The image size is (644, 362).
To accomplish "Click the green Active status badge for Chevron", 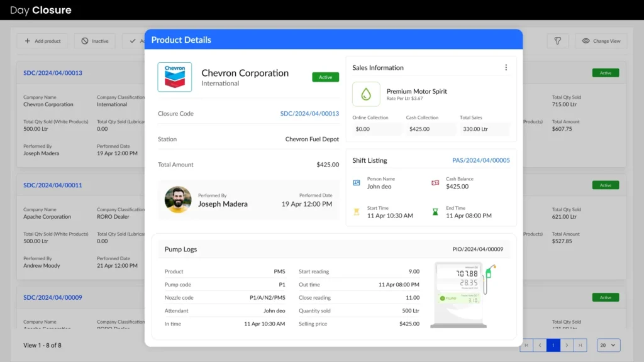I will click(325, 77).
